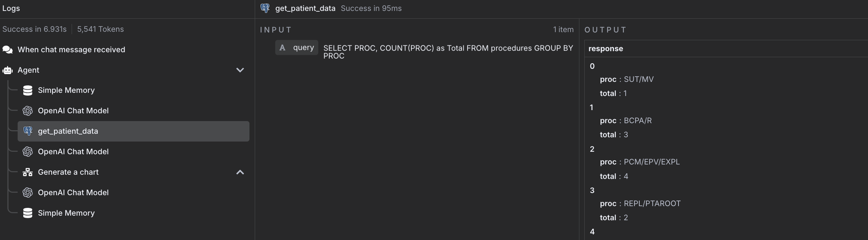Click the OUTPUT section label
This screenshot has height=240, width=868.
(605, 30)
